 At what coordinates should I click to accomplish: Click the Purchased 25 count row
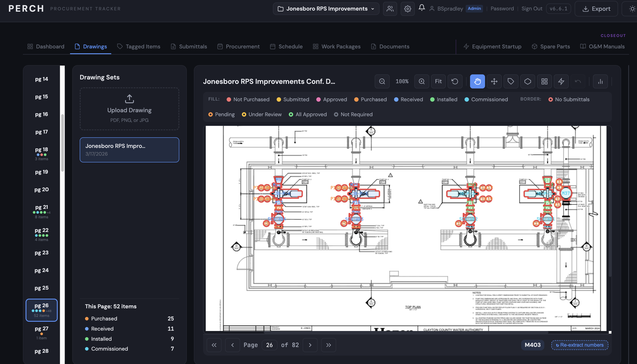pos(129,318)
